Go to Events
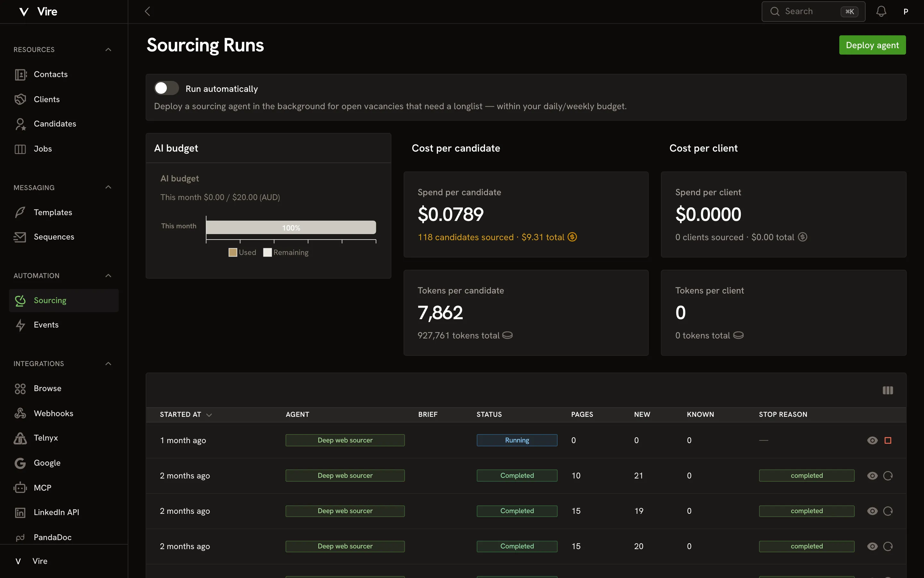Screen dimensions: 924x578 (64, 325)
